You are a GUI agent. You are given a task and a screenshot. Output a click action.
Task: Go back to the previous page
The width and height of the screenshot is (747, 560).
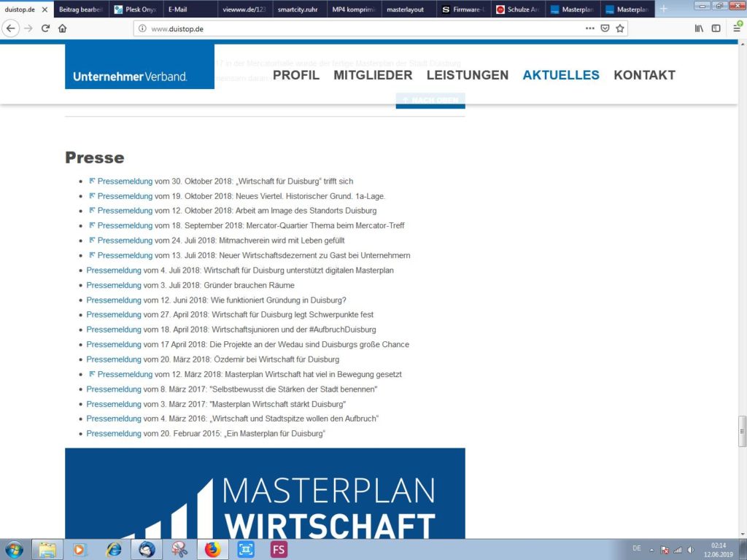pyautogui.click(x=10, y=28)
